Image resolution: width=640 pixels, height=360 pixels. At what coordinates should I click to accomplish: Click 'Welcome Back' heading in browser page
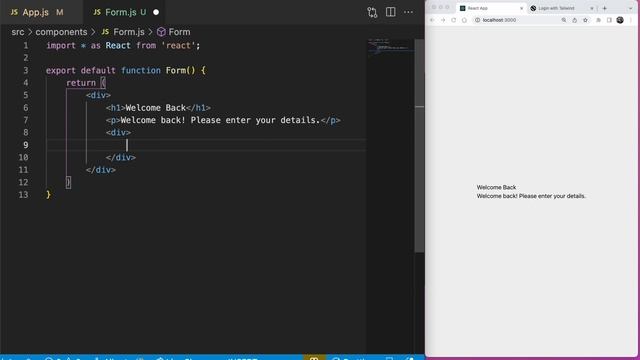pos(496,187)
